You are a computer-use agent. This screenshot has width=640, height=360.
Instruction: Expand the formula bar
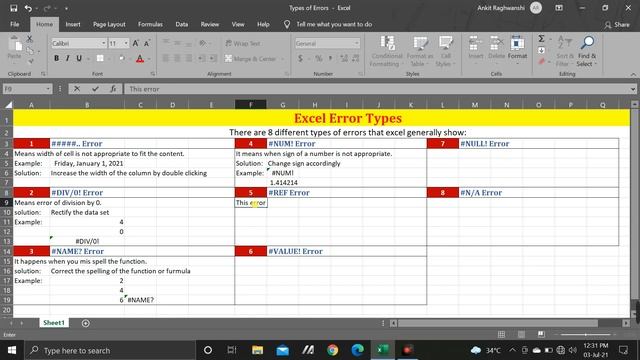[x=633, y=89]
